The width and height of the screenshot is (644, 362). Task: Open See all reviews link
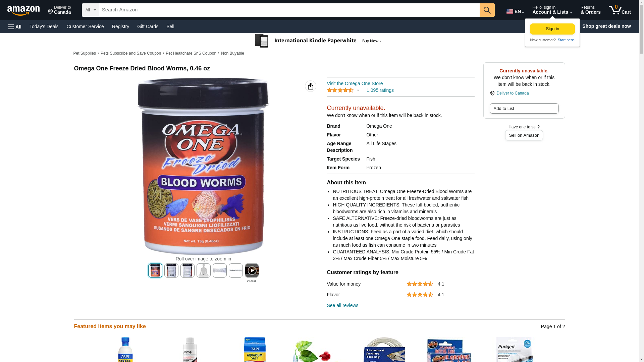pyautogui.click(x=342, y=305)
